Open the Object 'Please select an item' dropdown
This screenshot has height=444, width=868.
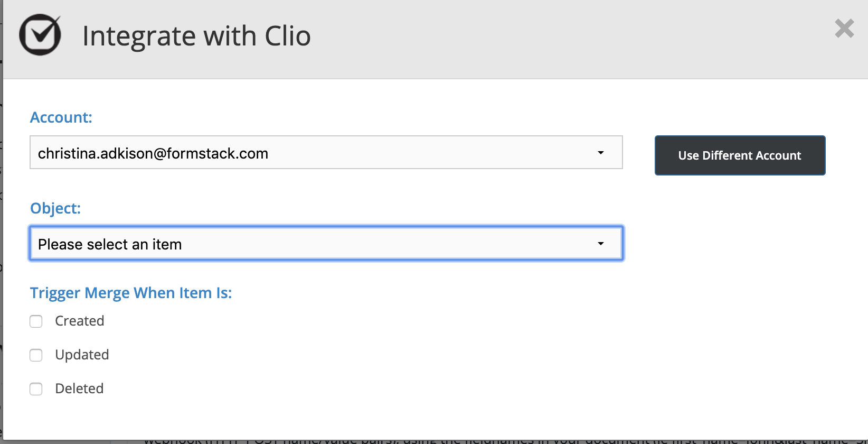click(x=326, y=244)
